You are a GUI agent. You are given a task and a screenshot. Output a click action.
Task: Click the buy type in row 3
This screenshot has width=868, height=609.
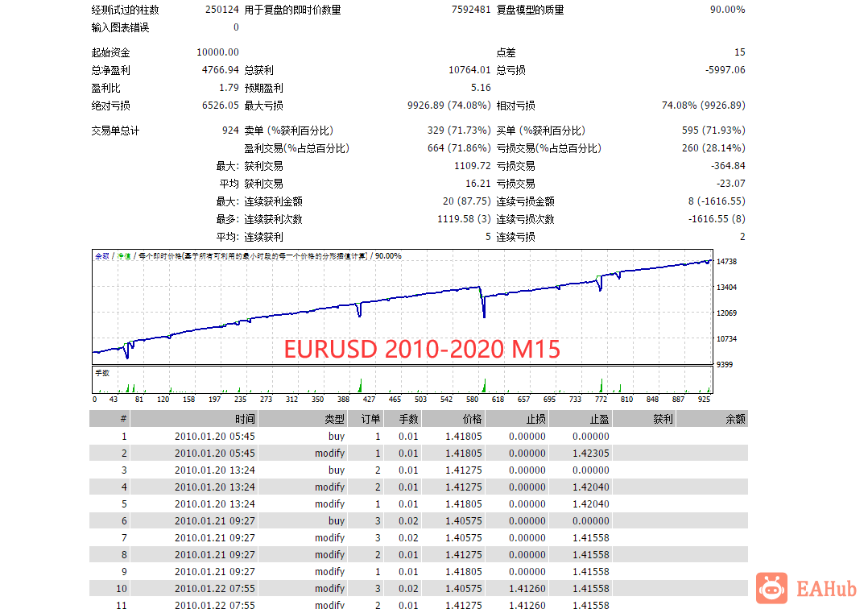pyautogui.click(x=337, y=470)
